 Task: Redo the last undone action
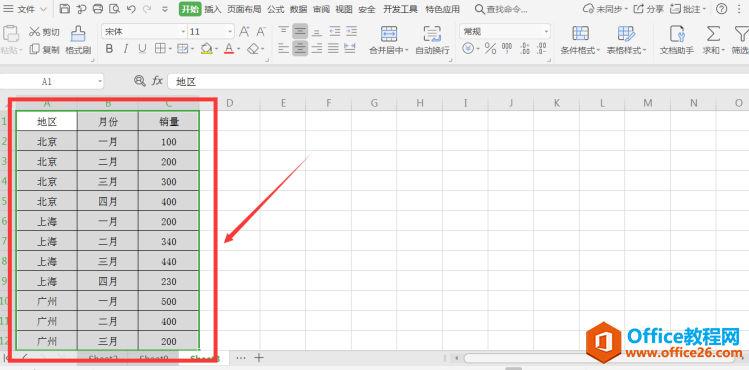[147, 9]
